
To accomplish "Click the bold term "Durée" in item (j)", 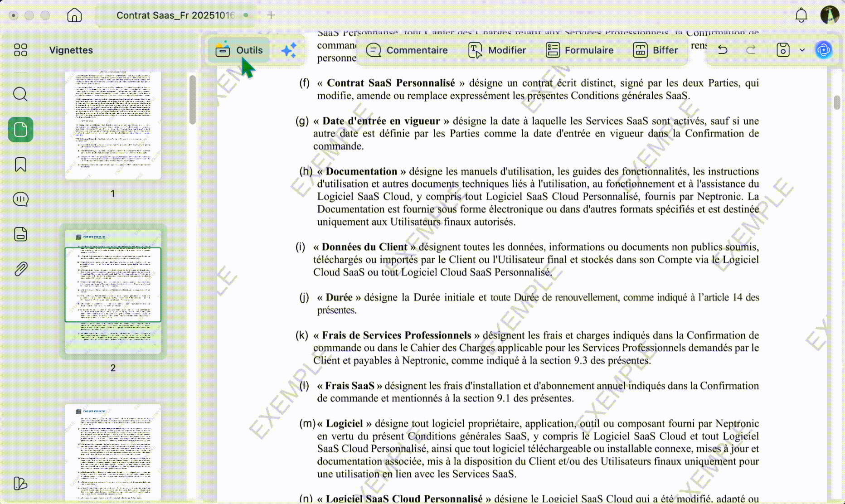I will tap(339, 297).
